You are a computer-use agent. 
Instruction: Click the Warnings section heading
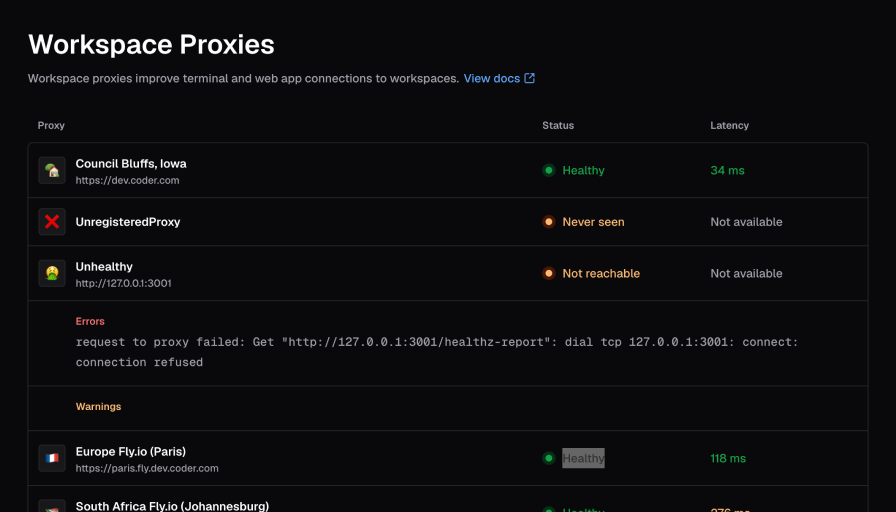tap(98, 406)
